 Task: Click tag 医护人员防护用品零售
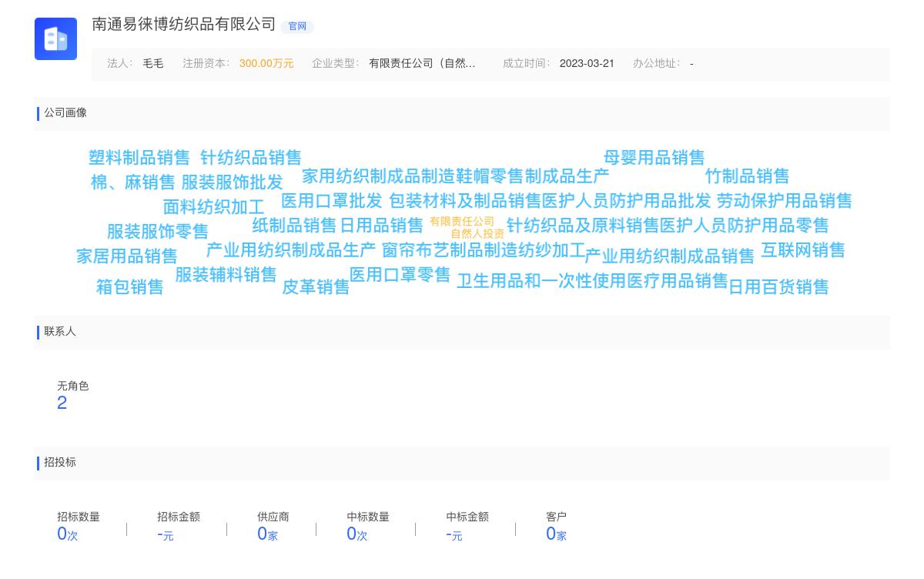pos(745,226)
